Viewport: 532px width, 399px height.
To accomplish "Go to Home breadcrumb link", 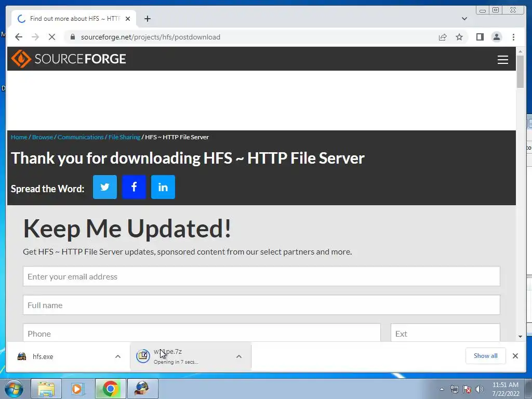I will tap(19, 137).
